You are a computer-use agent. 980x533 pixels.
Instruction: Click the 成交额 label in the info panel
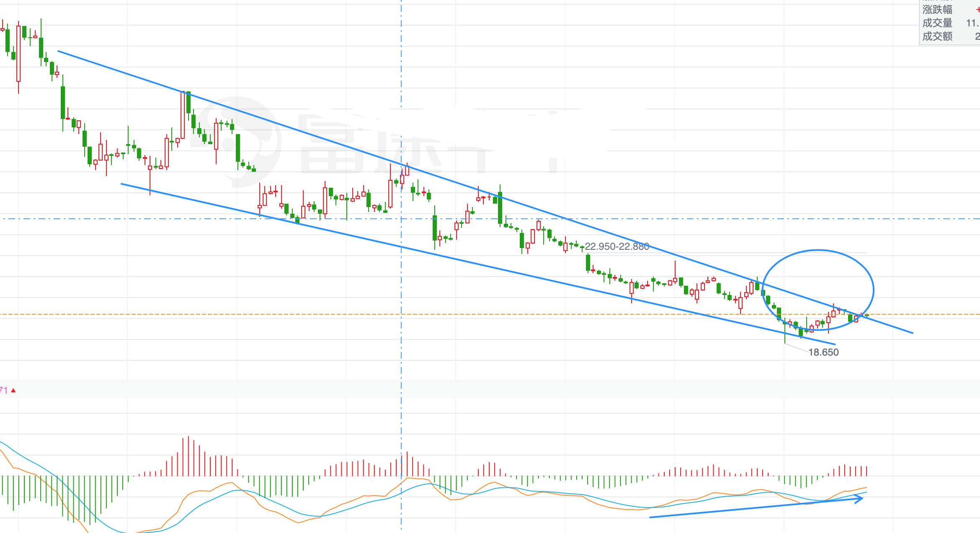coord(937,36)
